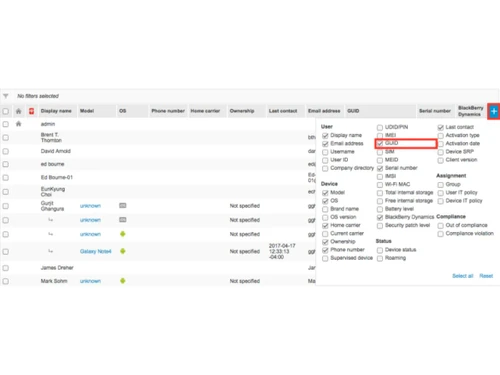Enable the Free internal storage checkbox
Viewport: 500px width, 375px height.
click(380, 201)
